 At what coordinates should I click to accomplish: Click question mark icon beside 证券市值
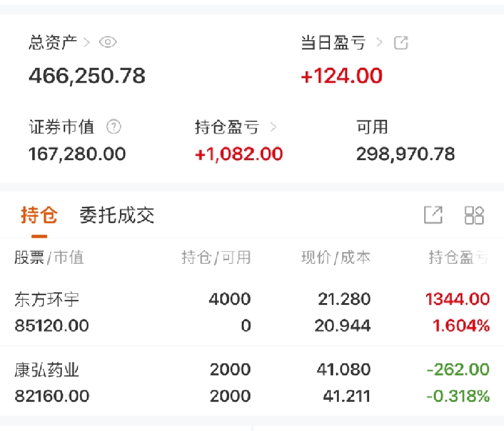pos(113,127)
